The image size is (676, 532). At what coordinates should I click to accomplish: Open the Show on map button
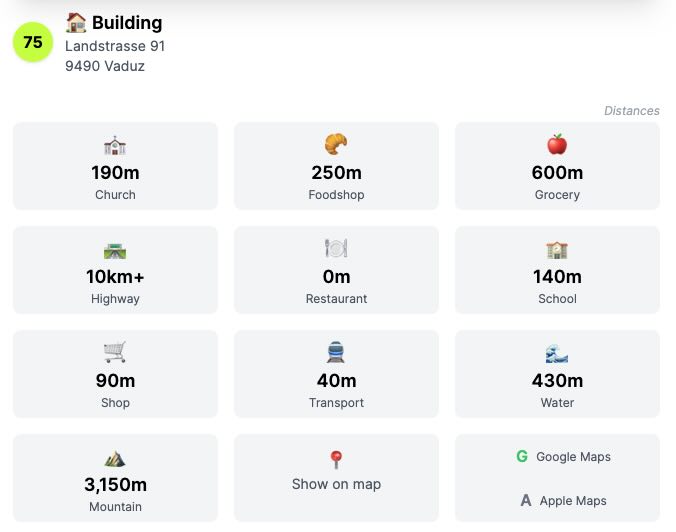336,478
